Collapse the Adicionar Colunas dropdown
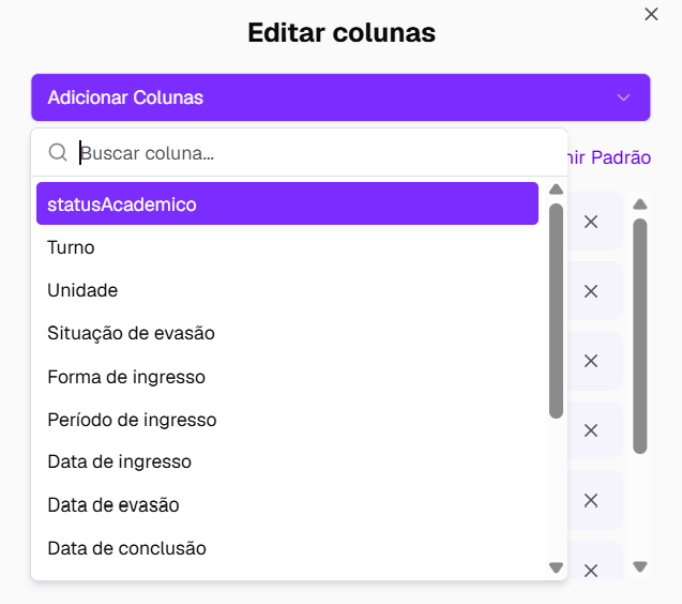The height and width of the screenshot is (604, 682). (x=624, y=97)
